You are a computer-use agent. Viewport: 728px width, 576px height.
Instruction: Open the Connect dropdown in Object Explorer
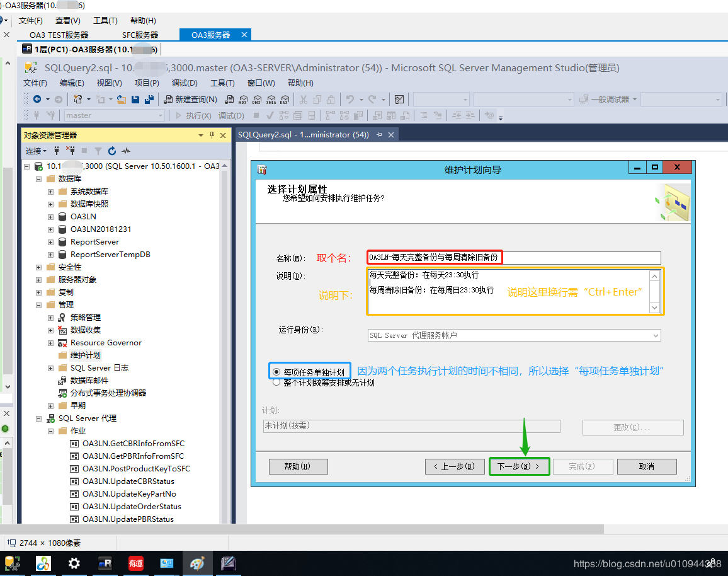(36, 151)
